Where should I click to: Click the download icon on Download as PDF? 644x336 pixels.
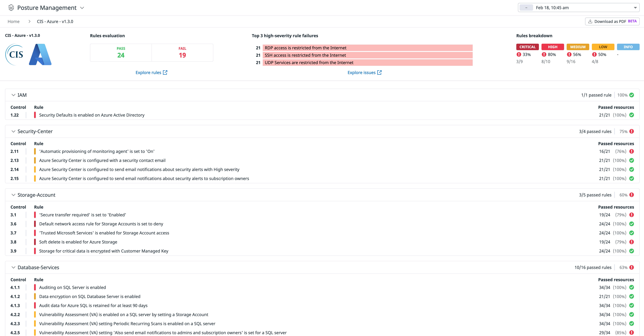click(590, 21)
